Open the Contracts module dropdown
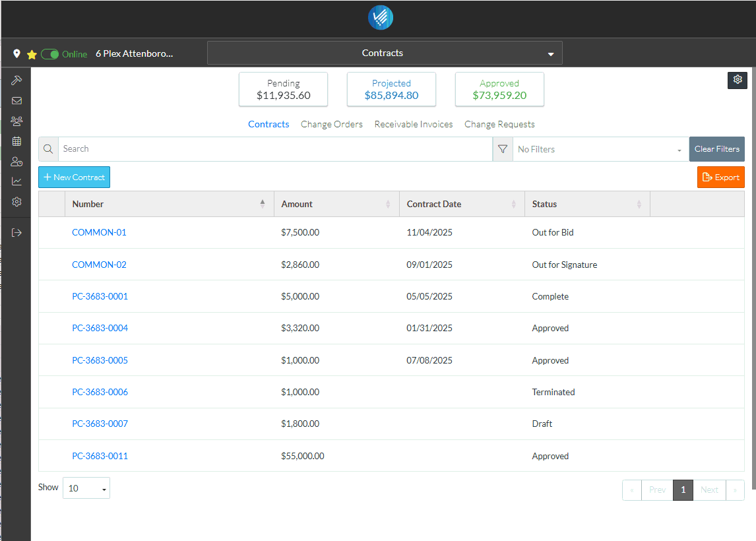 click(x=385, y=53)
